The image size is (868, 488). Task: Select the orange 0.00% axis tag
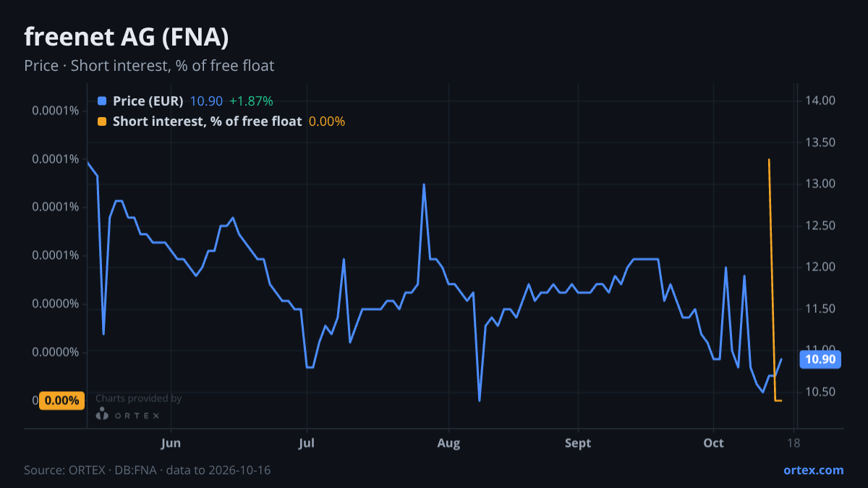(61, 401)
